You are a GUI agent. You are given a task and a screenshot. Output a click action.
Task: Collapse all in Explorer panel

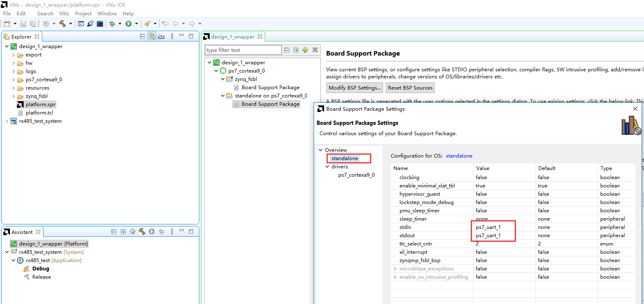(143, 36)
